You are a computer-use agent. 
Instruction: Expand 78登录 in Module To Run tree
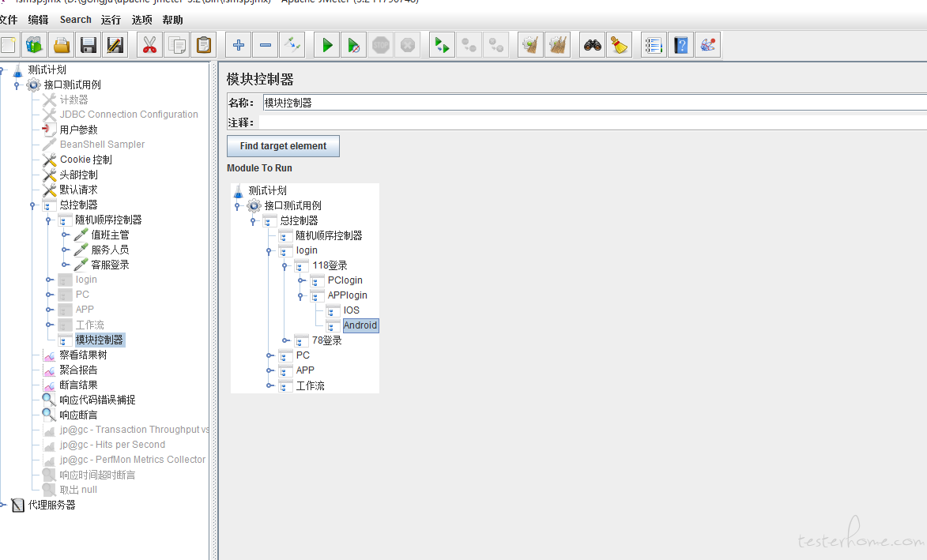[x=285, y=341]
